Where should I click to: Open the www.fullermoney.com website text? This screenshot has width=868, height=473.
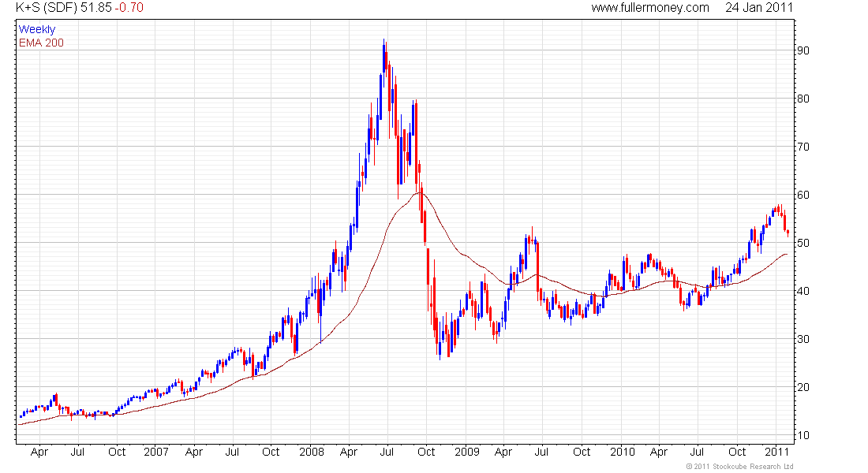coord(650,8)
